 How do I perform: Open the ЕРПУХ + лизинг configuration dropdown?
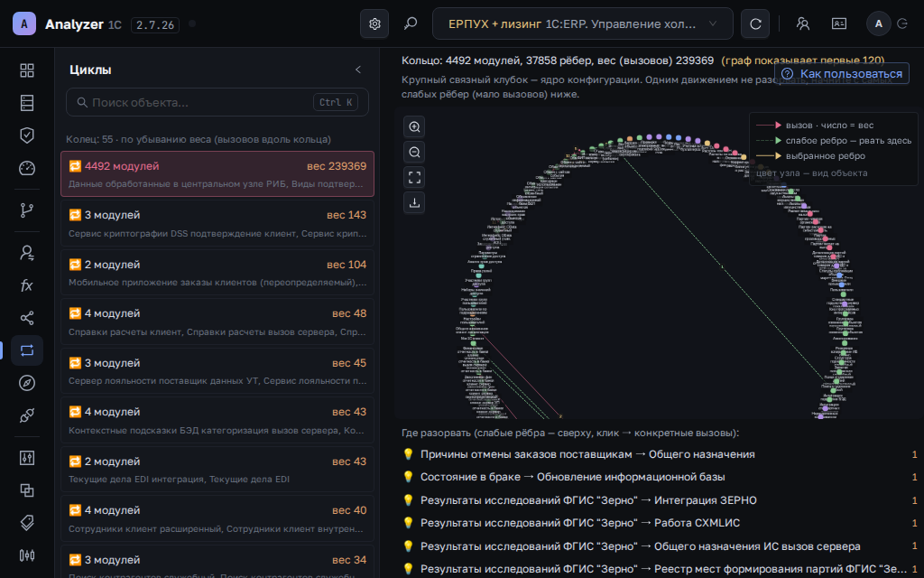point(583,23)
